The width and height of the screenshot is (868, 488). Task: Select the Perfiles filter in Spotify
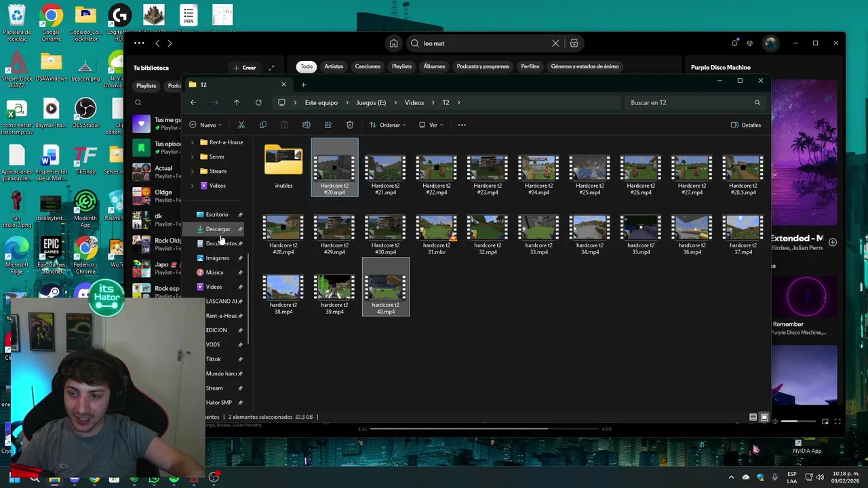coord(530,66)
